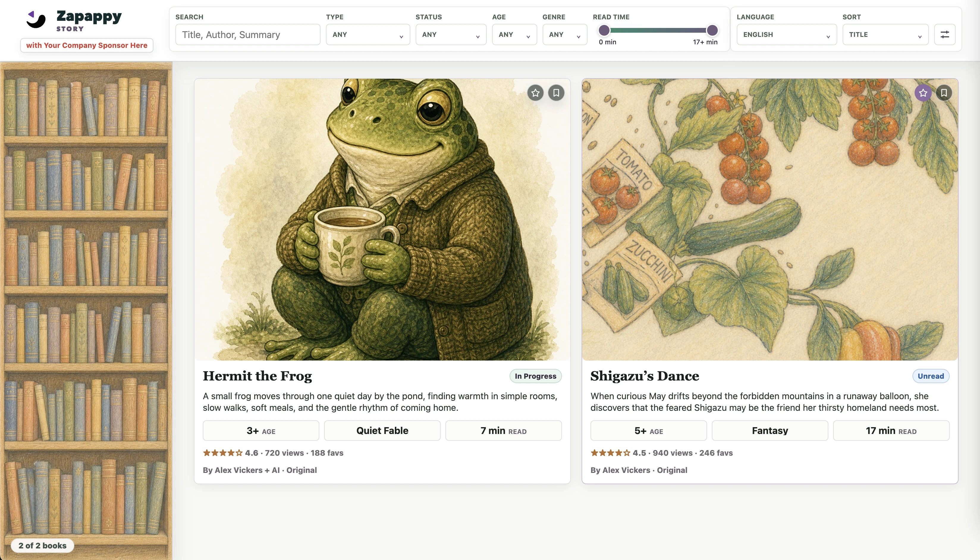Click 'By Alex Vickers + AI · Original' text
Screen dimensions: 980x560
tap(260, 471)
